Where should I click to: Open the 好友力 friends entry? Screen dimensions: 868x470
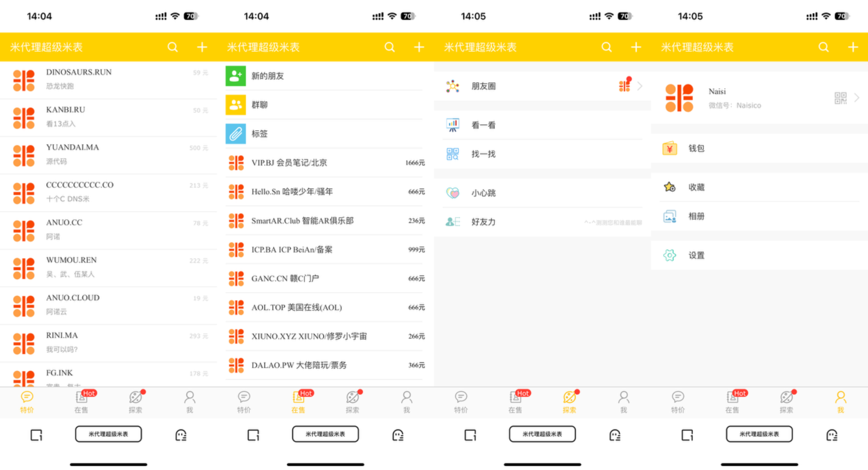[x=483, y=222]
